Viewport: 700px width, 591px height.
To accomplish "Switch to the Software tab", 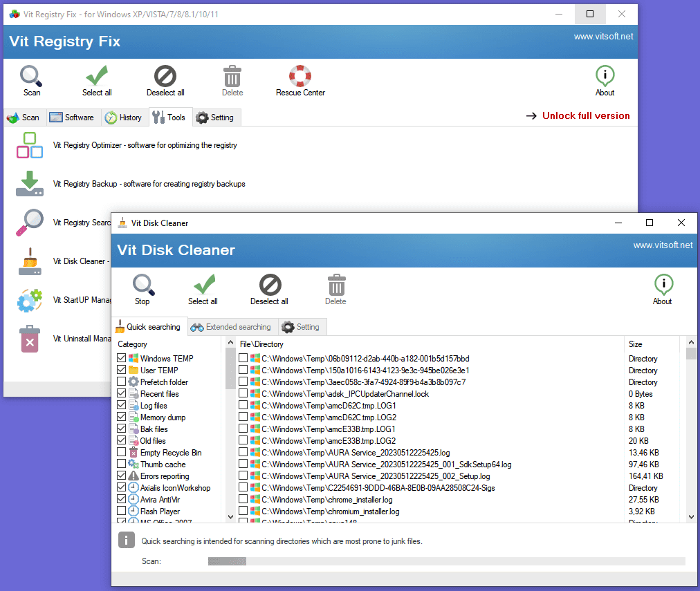I will [x=73, y=118].
